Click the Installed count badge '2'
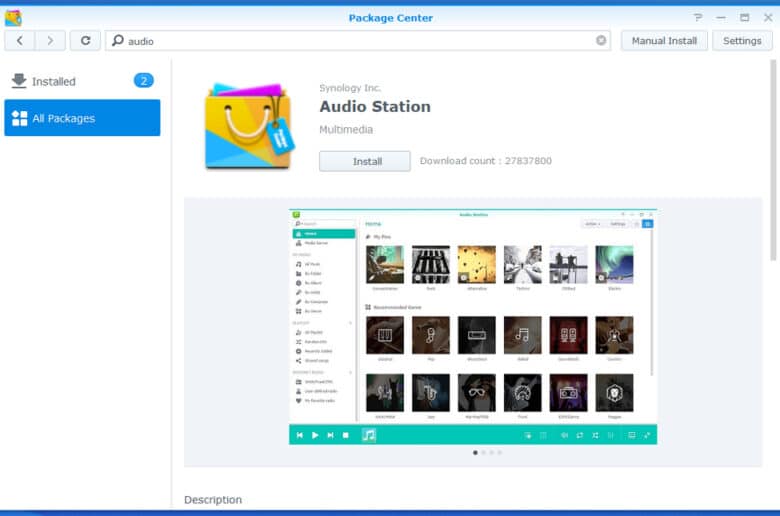The width and height of the screenshot is (780, 516). click(x=144, y=81)
